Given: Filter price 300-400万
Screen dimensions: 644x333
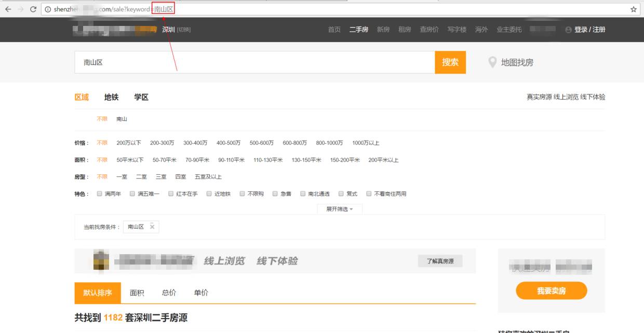Looking at the screenshot, I should (x=195, y=143).
